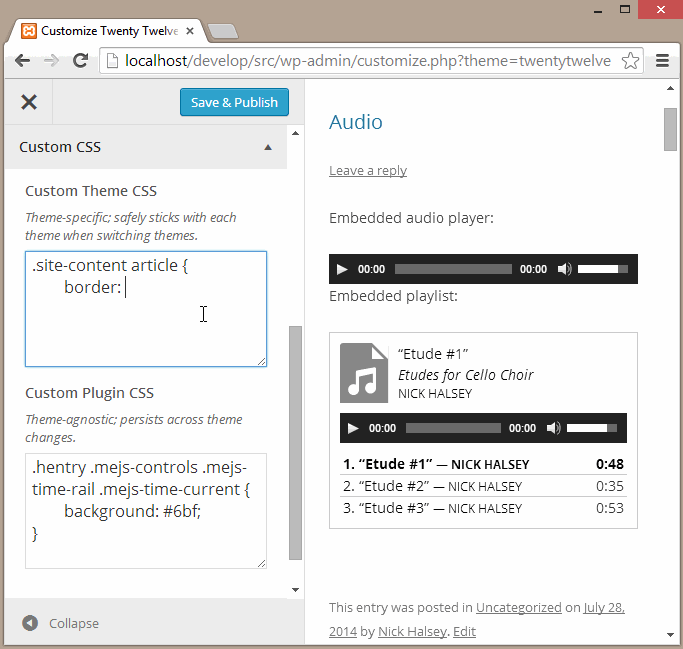
Task: Open the Leave a reply link
Action: coord(368,170)
